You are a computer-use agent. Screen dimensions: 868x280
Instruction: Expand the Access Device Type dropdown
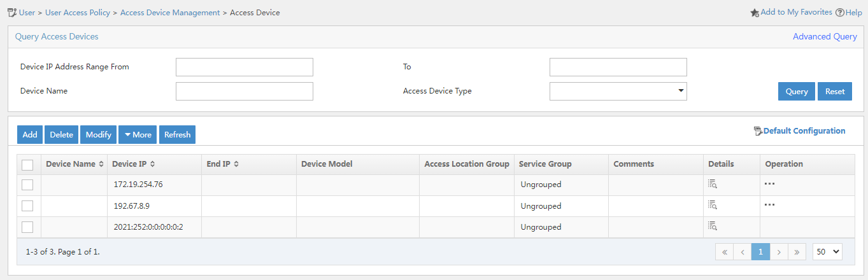[x=618, y=91]
